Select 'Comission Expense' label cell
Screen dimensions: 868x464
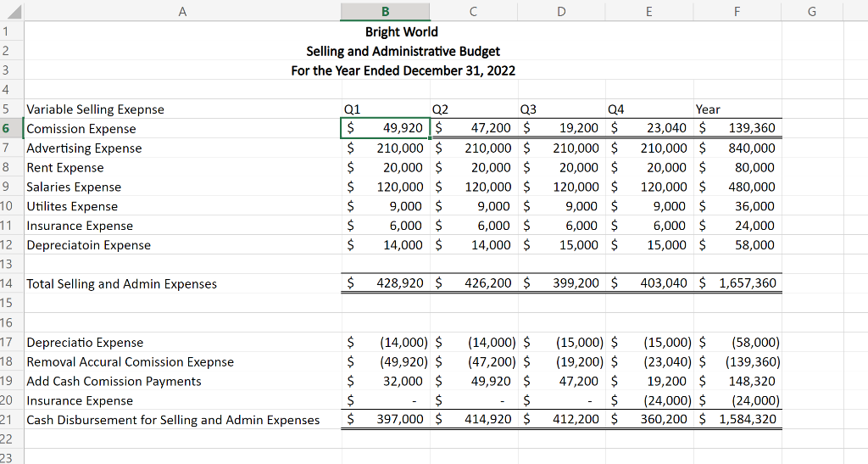(x=183, y=128)
